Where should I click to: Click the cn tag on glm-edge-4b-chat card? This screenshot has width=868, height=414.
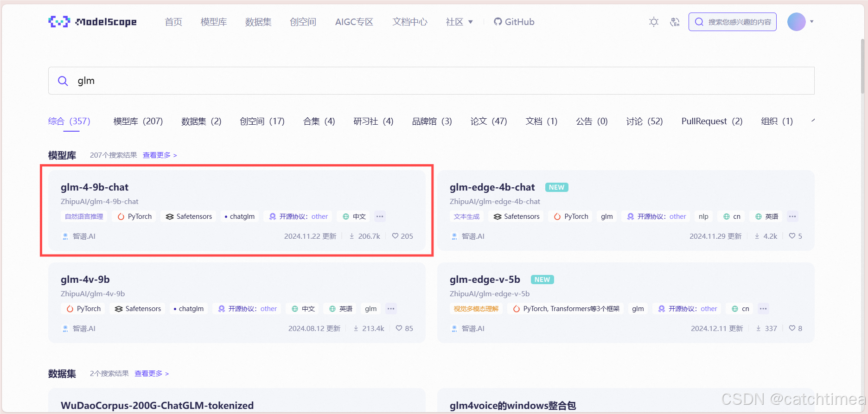[732, 217]
